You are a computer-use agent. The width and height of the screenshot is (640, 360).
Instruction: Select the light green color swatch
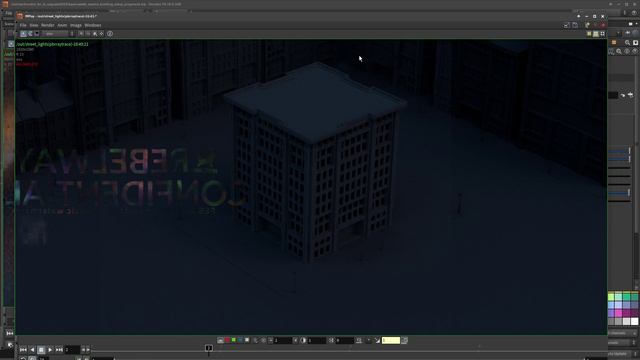point(611,297)
